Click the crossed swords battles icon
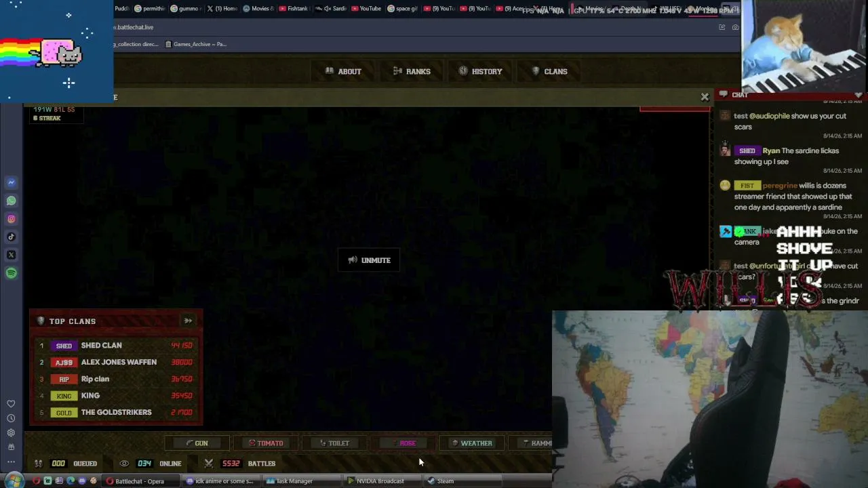868x488 pixels. [x=209, y=464]
